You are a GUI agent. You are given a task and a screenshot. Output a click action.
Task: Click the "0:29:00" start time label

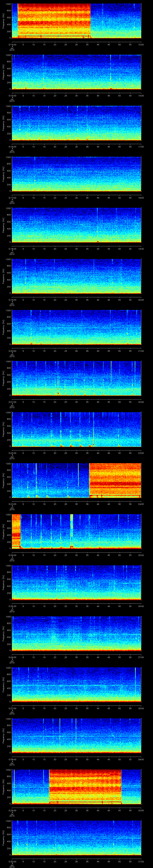pos(12,810)
